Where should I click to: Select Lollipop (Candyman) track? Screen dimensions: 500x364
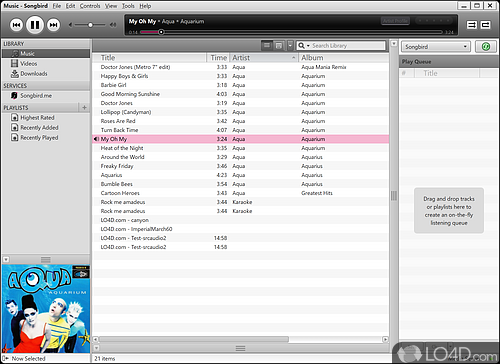pyautogui.click(x=240, y=112)
